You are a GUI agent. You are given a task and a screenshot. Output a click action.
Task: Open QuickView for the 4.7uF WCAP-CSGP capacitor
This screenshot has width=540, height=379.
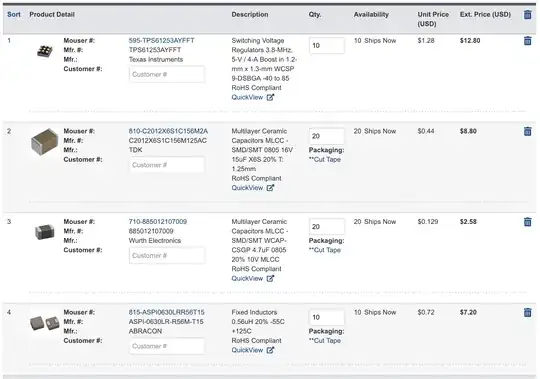tap(247, 278)
